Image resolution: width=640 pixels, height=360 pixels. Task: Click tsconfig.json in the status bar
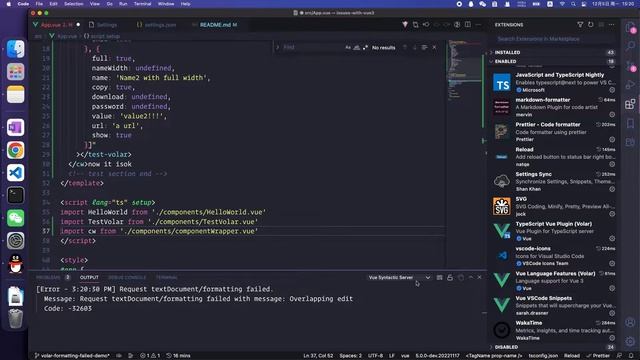pos(543,356)
